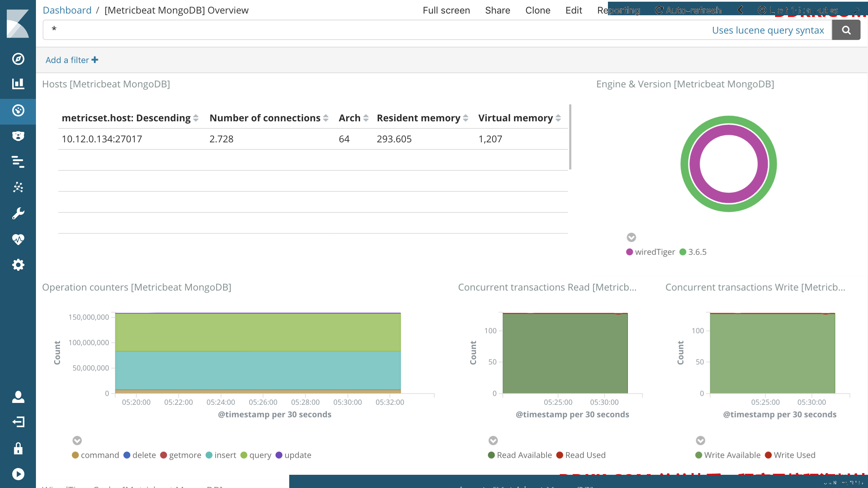Toggle the insert series in legend
The width and height of the screenshot is (868, 488).
pos(221,455)
